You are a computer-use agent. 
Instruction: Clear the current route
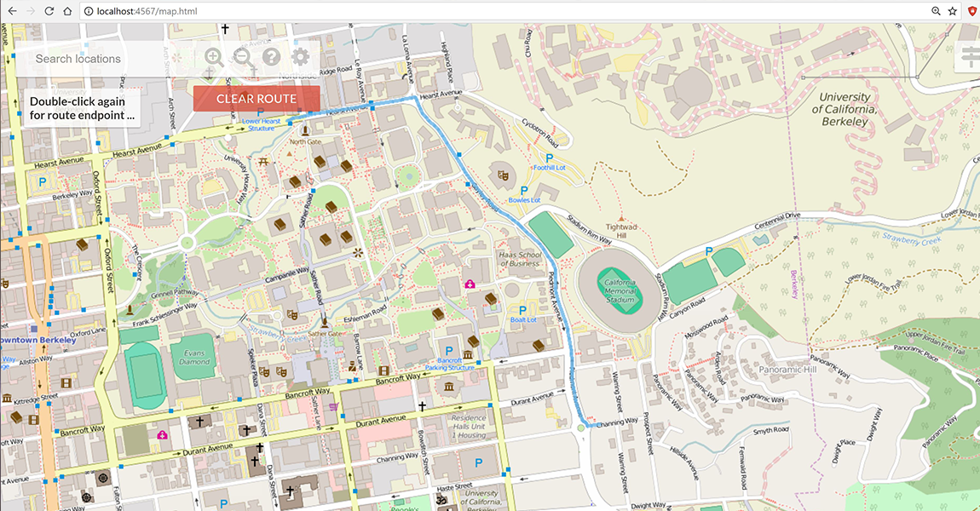pyautogui.click(x=257, y=99)
